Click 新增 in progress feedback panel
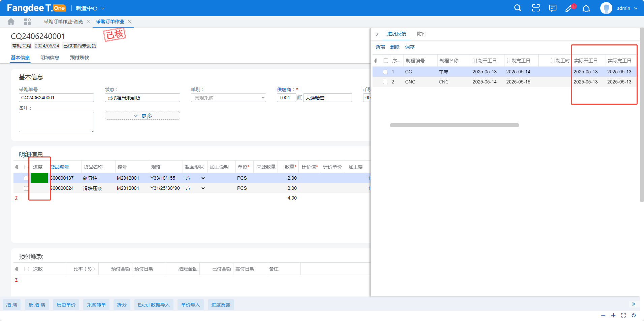The width and height of the screenshot is (644, 321). click(x=380, y=47)
